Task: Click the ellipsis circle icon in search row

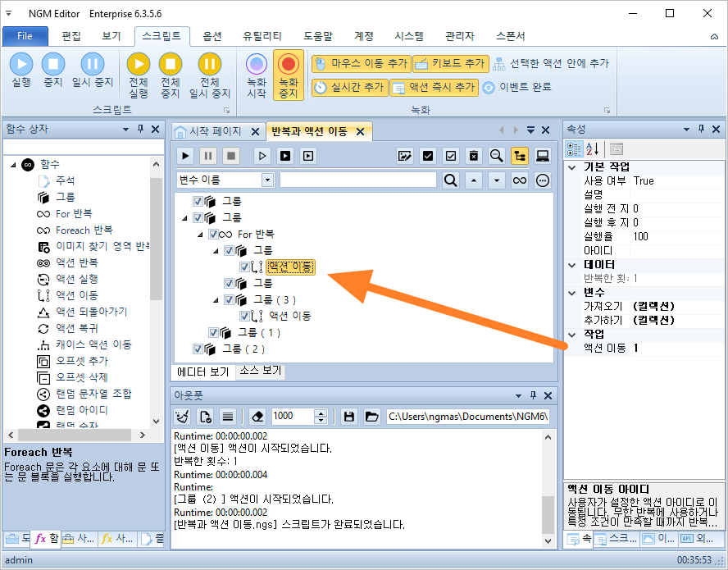Action: click(542, 180)
